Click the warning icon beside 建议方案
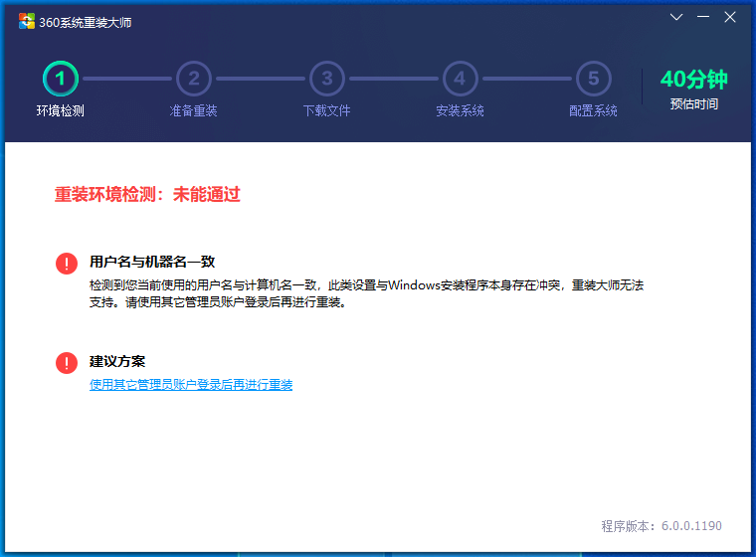 tap(66, 362)
